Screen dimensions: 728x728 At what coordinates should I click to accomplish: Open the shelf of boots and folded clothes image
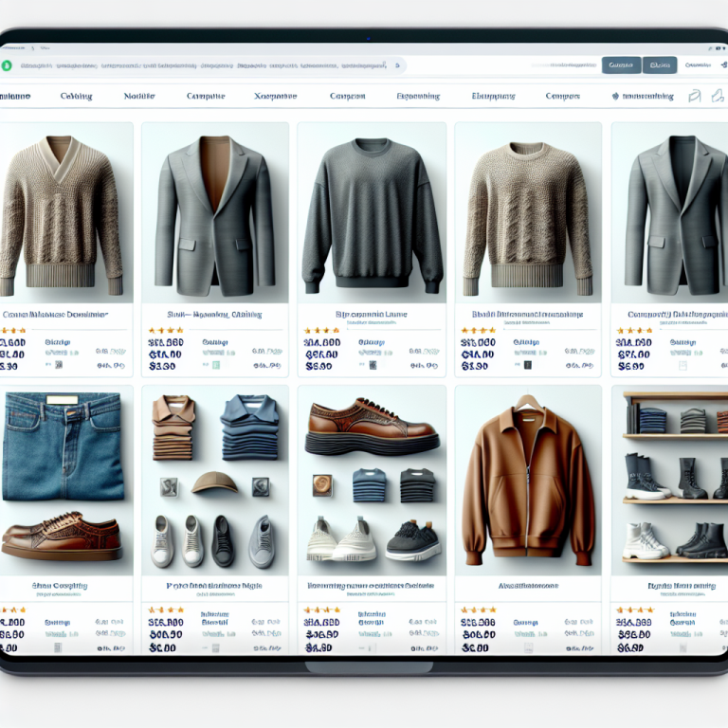coord(670,481)
